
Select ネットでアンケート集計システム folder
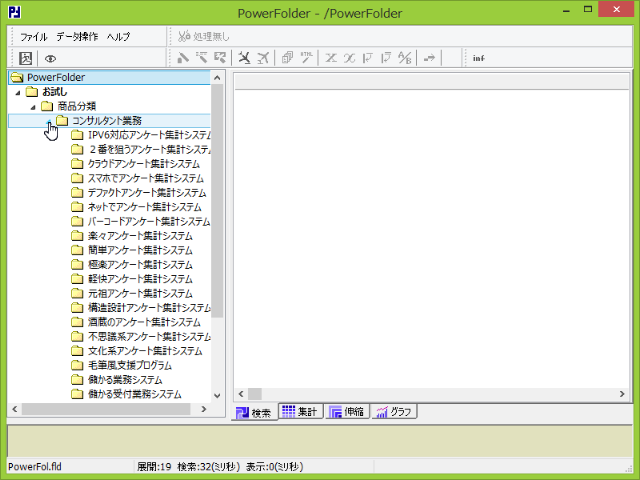(x=144, y=207)
